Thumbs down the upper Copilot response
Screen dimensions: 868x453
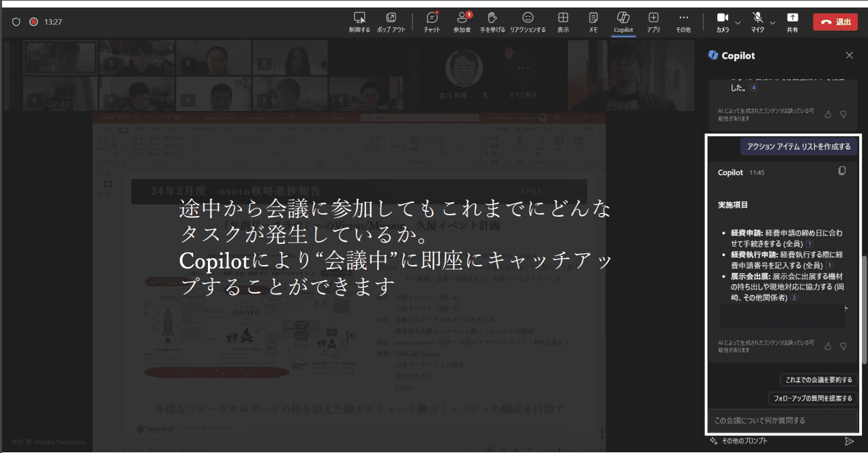843,114
